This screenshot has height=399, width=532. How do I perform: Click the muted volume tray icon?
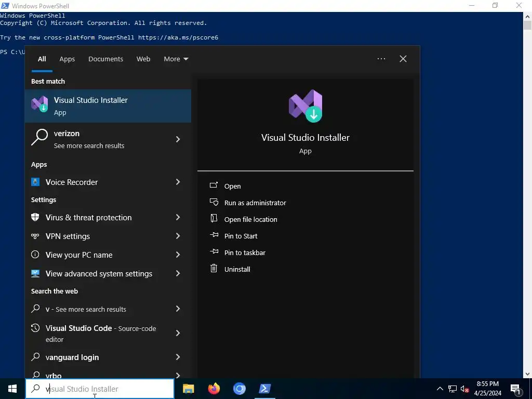coord(464,389)
